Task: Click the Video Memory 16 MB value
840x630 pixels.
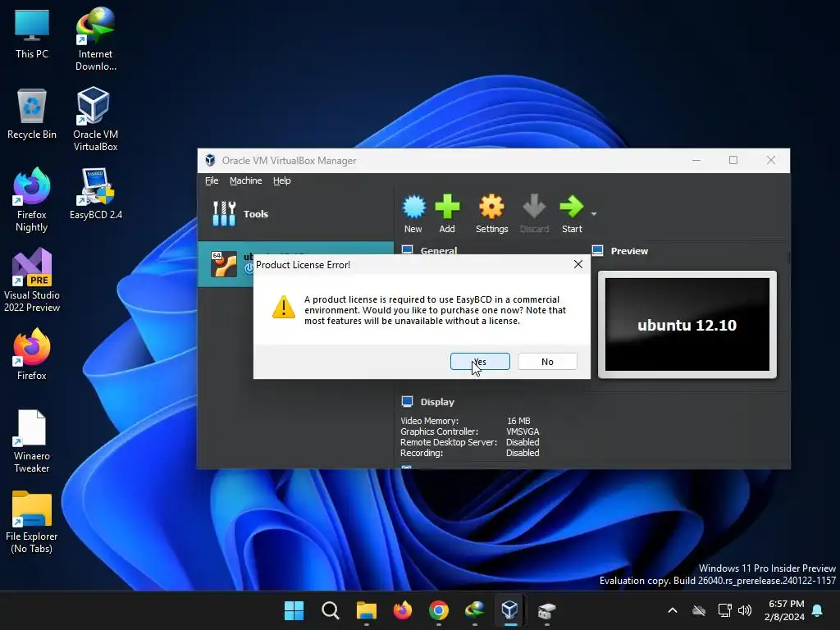Action: point(518,421)
